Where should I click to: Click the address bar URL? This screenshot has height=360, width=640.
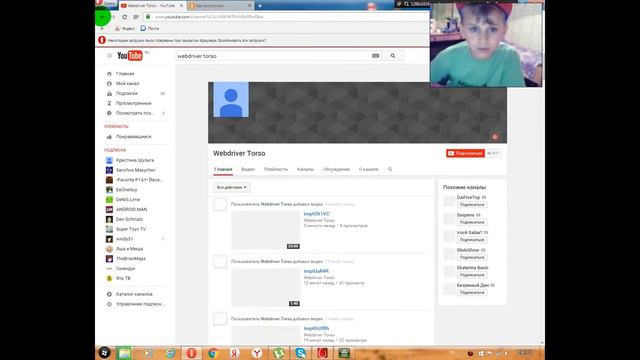click(x=209, y=17)
